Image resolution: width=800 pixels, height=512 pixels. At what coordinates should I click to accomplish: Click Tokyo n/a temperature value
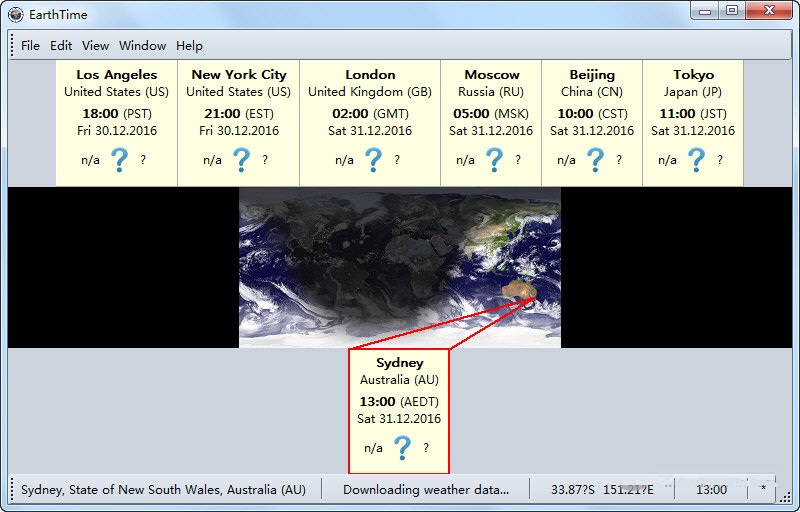click(x=667, y=160)
